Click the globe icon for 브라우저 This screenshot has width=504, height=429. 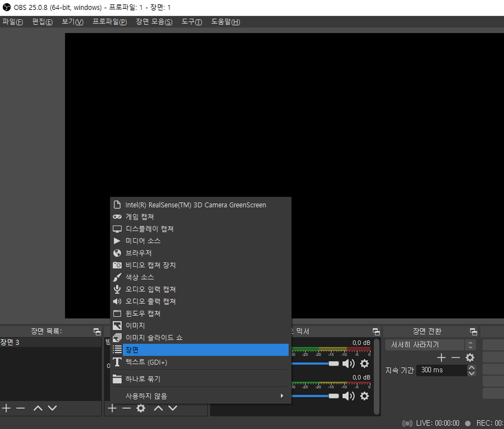click(x=117, y=253)
